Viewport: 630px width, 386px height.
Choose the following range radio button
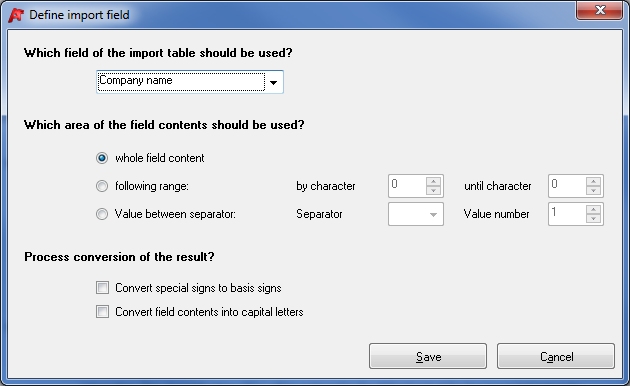click(x=102, y=186)
